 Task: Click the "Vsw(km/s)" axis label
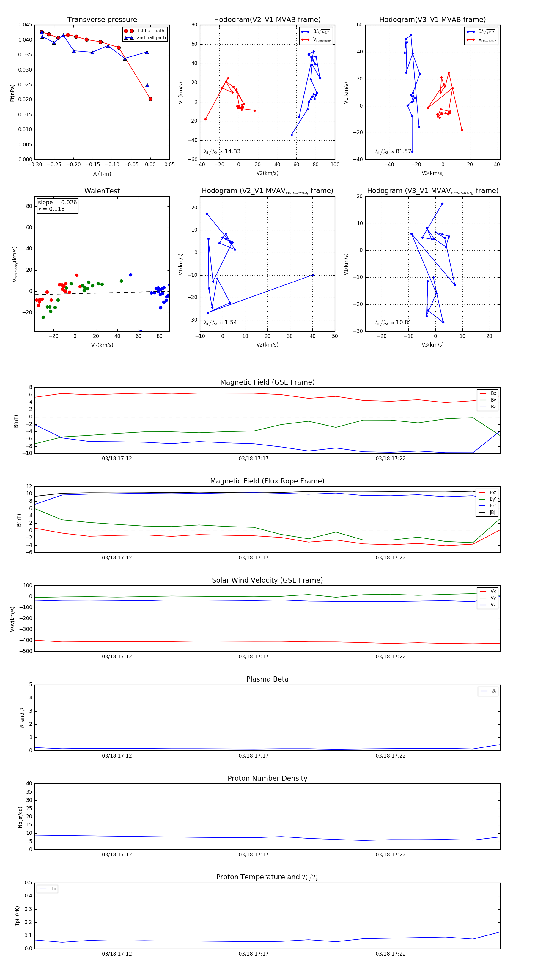point(12,619)
